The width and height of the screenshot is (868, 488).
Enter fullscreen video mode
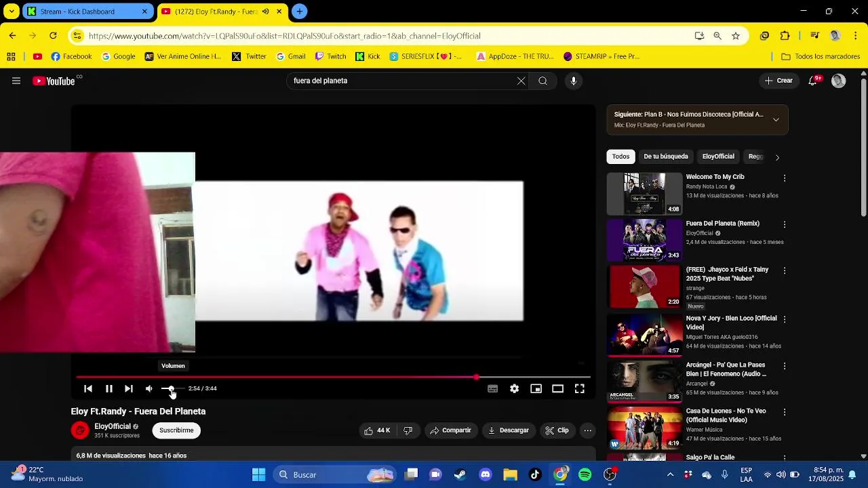pos(580,388)
